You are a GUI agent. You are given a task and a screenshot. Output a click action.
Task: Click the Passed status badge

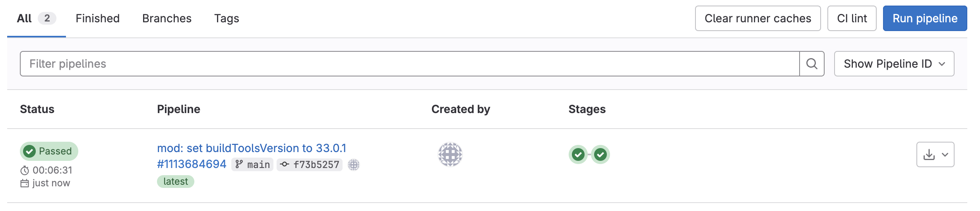click(x=49, y=151)
